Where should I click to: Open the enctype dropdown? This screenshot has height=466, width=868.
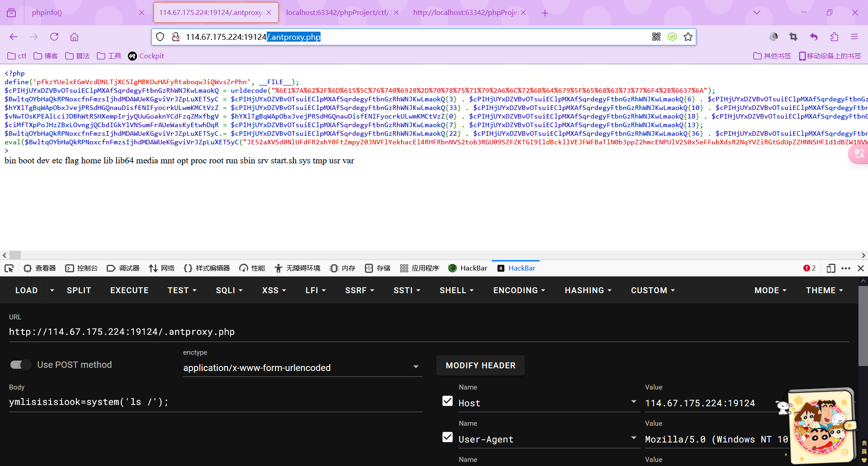pyautogui.click(x=302, y=368)
